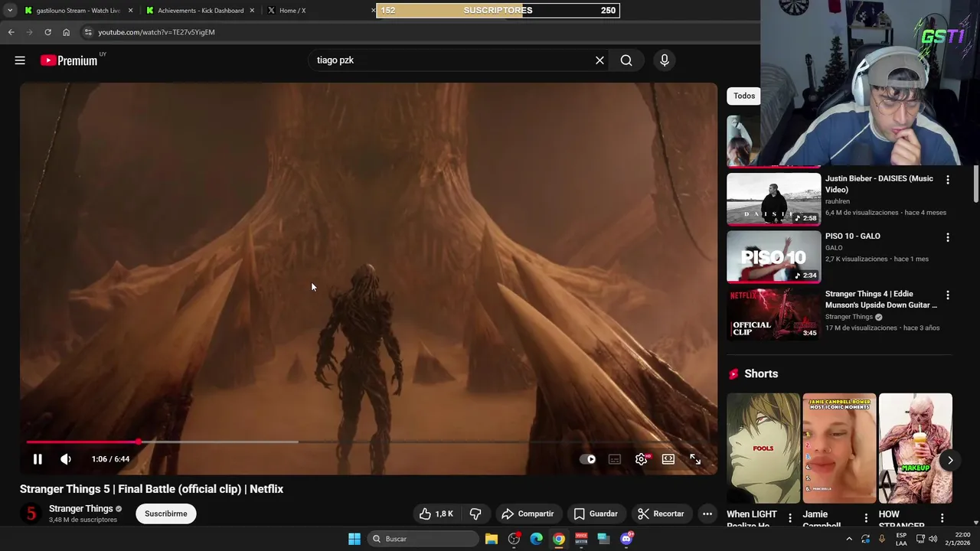
Task: Open the clock and date panel
Action: [958, 539]
